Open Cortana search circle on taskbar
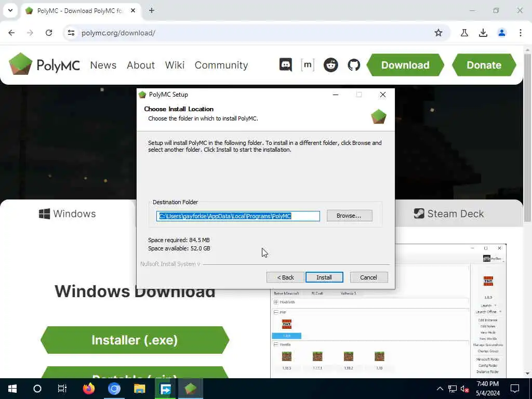This screenshot has width=532, height=399. pos(37,389)
